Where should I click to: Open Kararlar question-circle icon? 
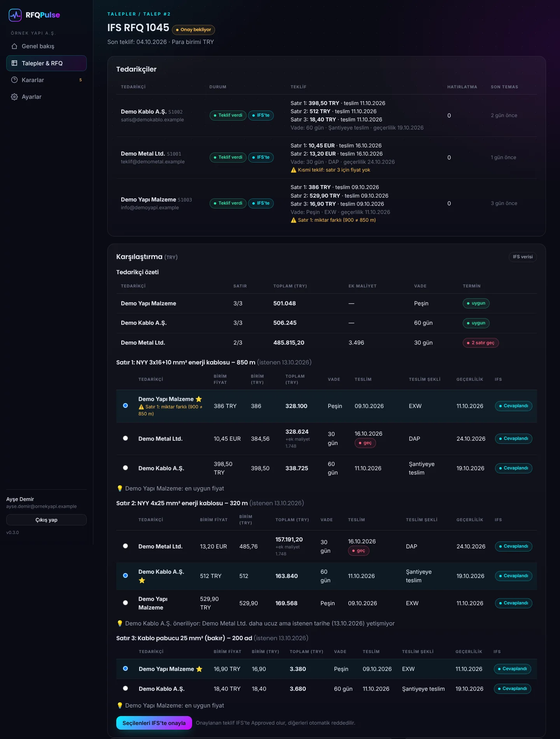14,80
